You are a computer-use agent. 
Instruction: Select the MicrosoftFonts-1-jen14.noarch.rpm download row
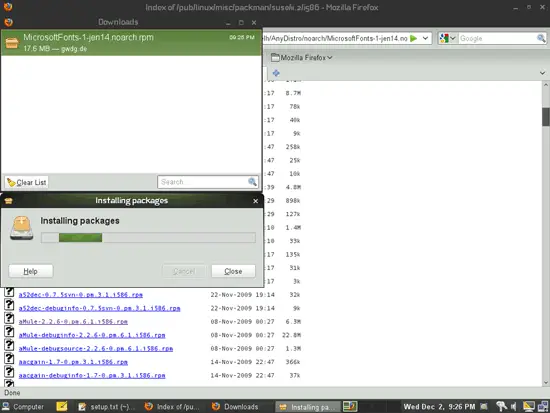132,42
